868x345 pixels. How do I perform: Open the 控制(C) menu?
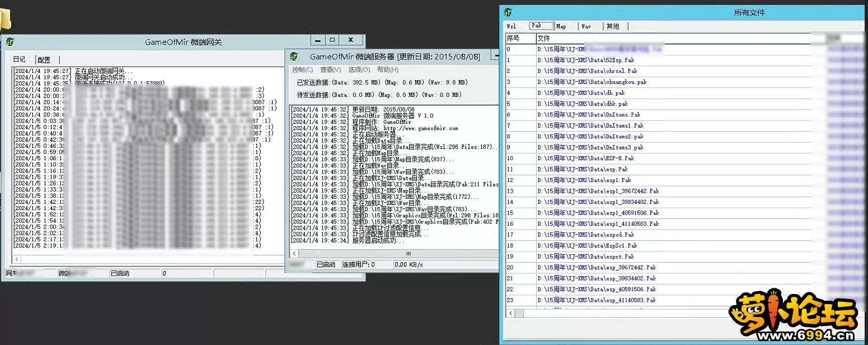(302, 69)
